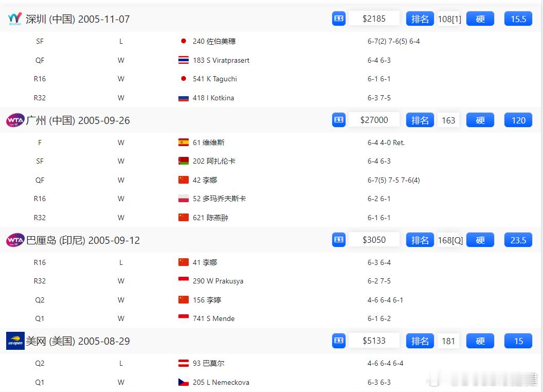Click China flag next to 42 李娜
543x392 pixels.
click(184, 180)
